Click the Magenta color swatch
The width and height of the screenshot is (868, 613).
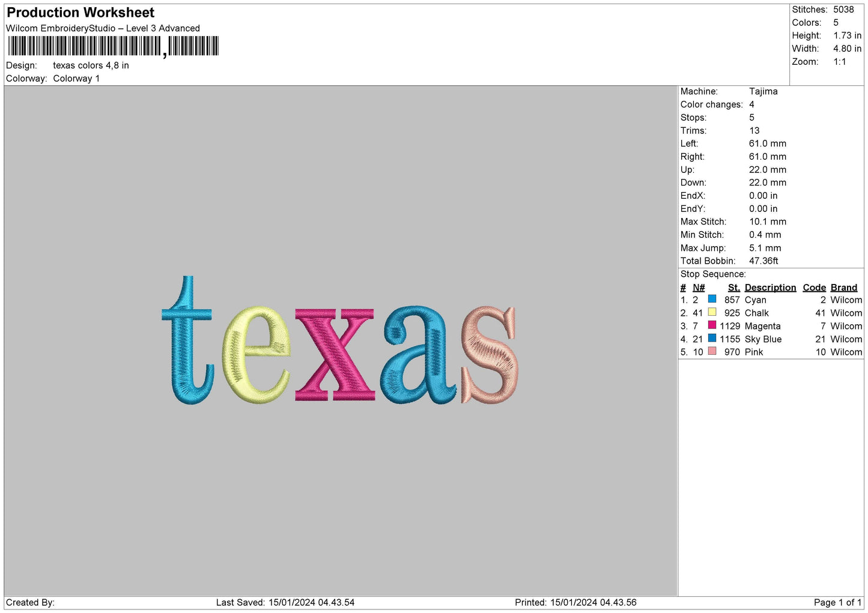point(712,325)
